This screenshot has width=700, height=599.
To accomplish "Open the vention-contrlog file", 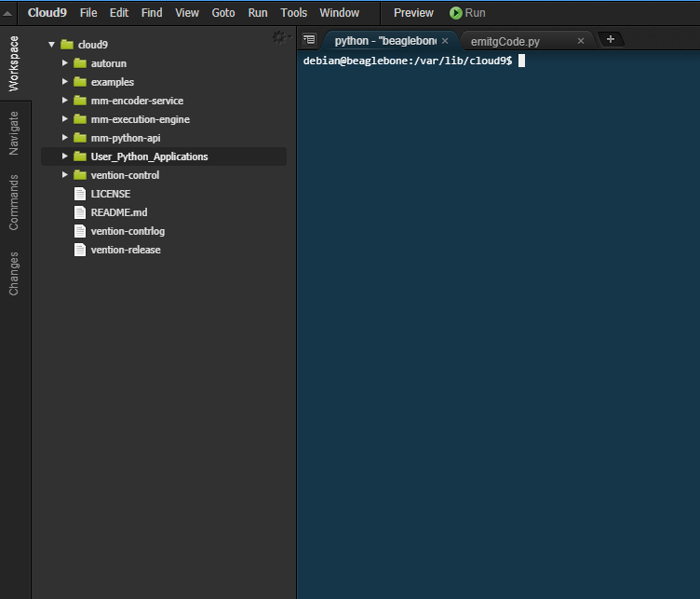I will 128,231.
